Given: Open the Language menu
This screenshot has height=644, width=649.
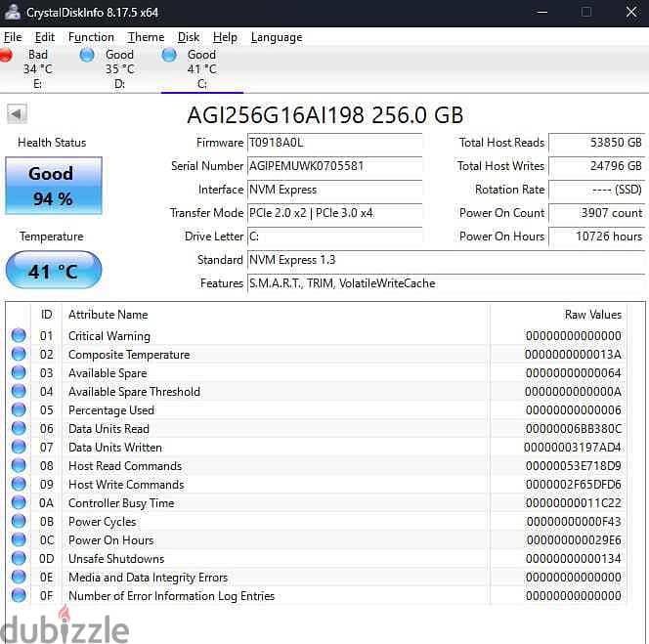Looking at the screenshot, I should pos(277,37).
